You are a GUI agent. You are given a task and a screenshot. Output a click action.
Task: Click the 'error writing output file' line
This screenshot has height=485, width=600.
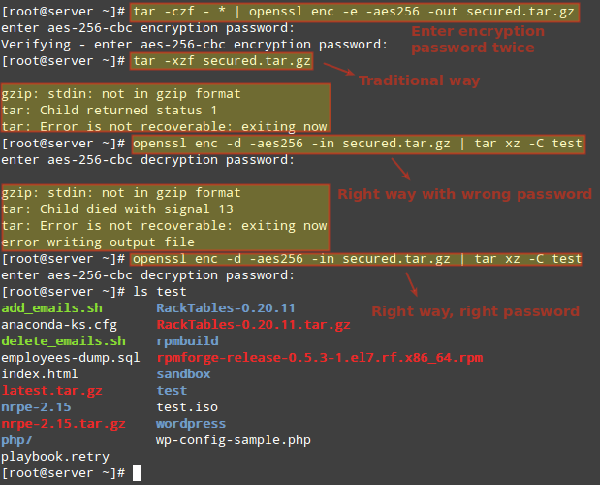point(97,242)
